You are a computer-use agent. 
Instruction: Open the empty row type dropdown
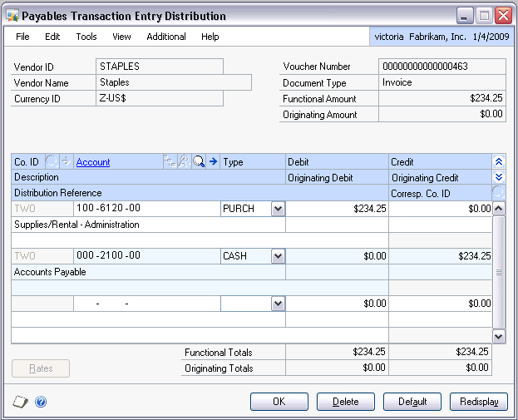(278, 304)
